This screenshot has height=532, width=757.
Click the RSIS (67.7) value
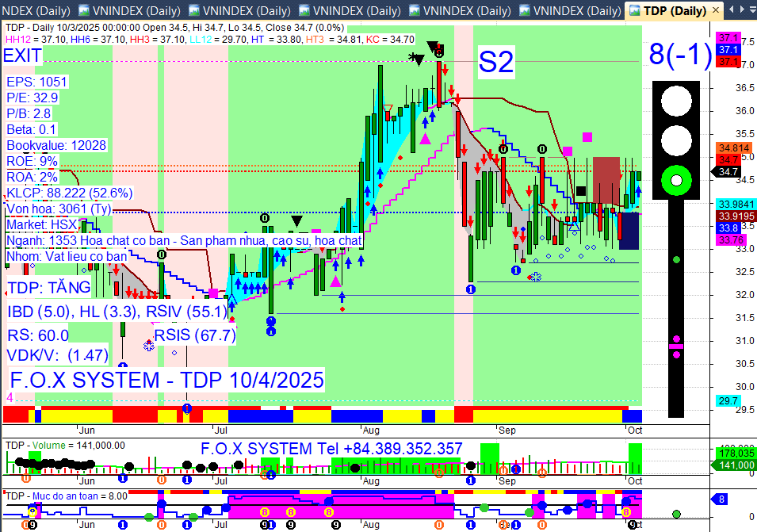195,335
